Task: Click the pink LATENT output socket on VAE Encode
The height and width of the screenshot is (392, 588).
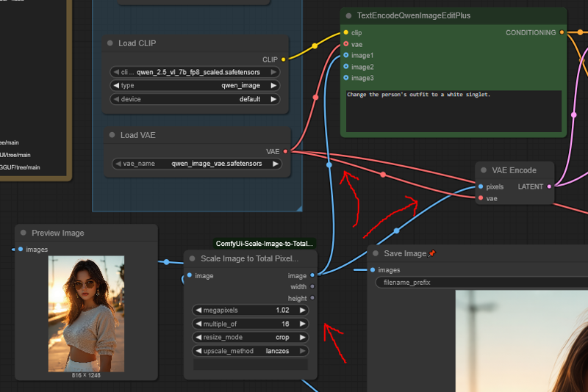Action: pyautogui.click(x=549, y=186)
